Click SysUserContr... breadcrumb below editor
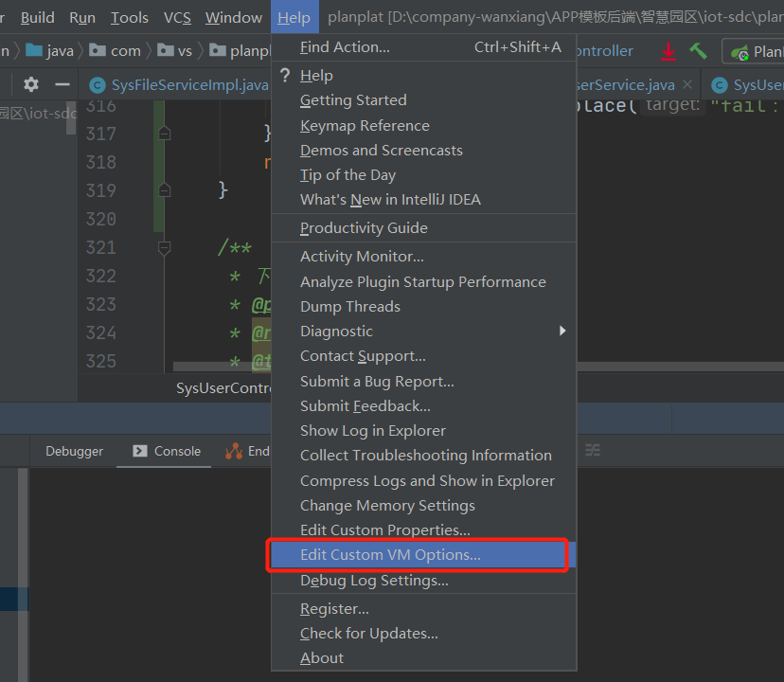The width and height of the screenshot is (784, 682). point(223,388)
